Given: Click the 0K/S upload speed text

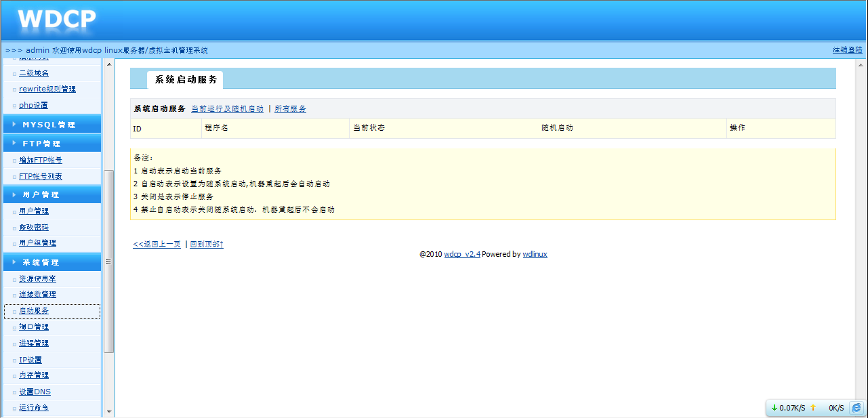Looking at the screenshot, I should [836, 408].
